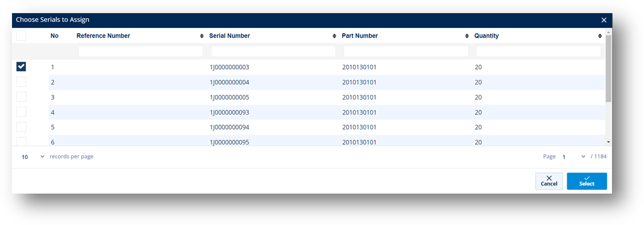
Task: Check the checkbox for row 4
Action: point(21,112)
